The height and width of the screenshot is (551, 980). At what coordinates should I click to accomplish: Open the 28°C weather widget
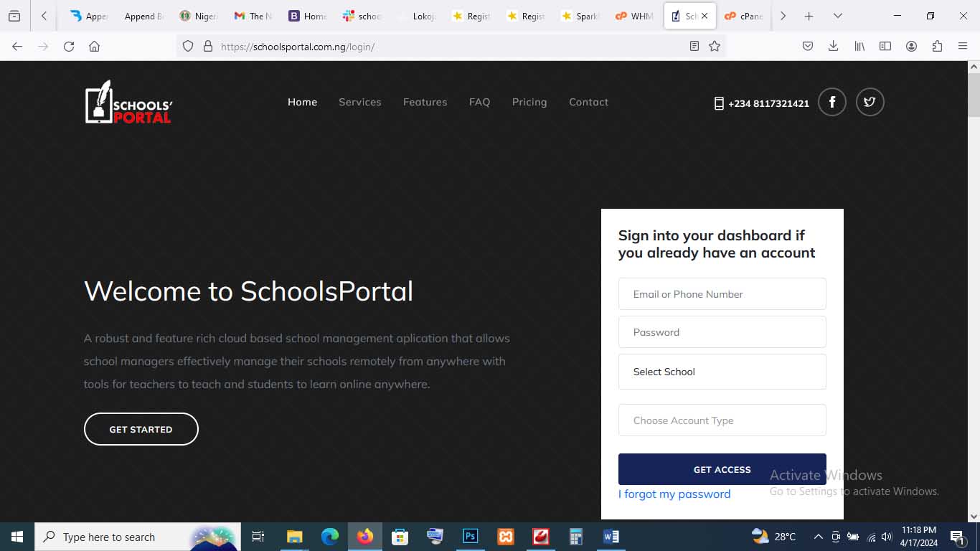(773, 537)
